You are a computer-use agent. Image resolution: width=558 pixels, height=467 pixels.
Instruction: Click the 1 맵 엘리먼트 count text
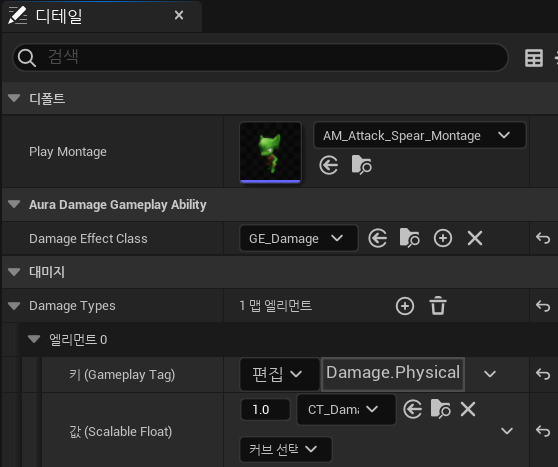[x=275, y=305]
